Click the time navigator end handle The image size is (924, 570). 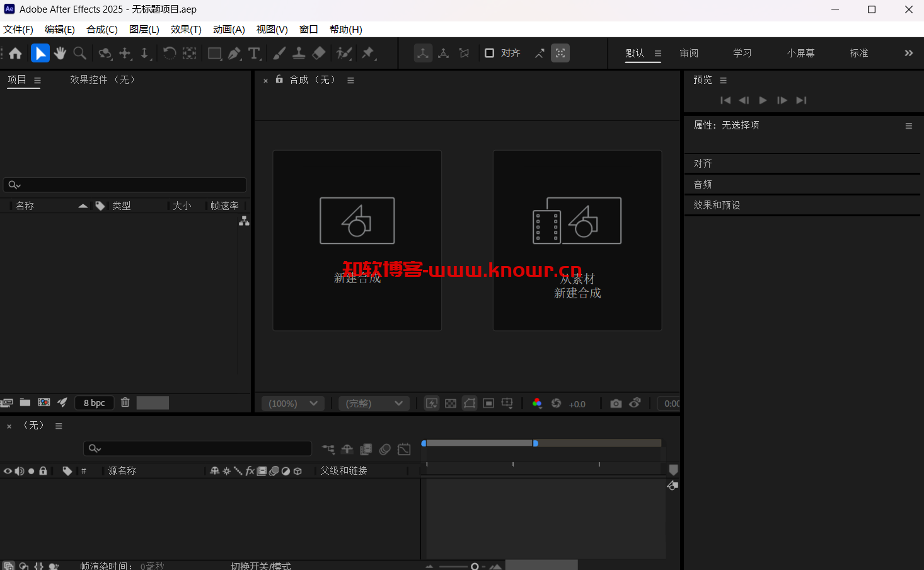click(x=535, y=443)
